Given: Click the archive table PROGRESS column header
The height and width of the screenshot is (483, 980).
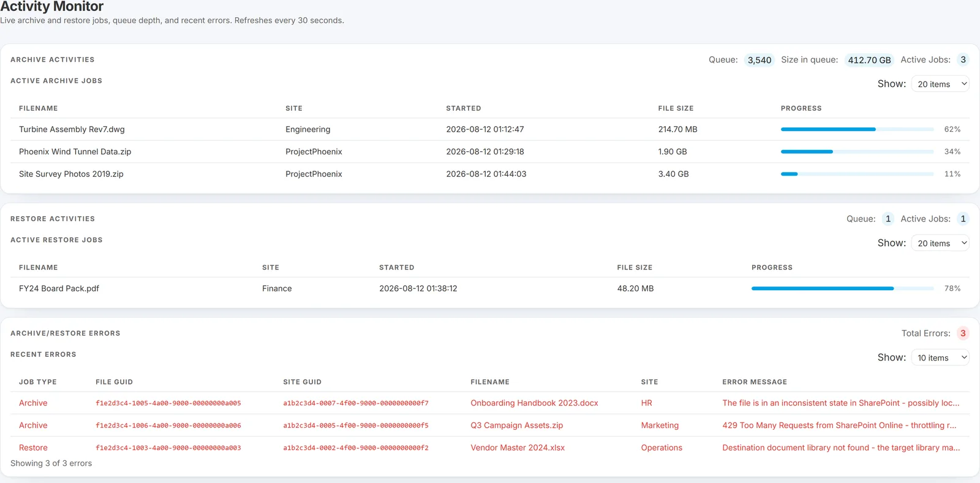Looking at the screenshot, I should point(801,108).
